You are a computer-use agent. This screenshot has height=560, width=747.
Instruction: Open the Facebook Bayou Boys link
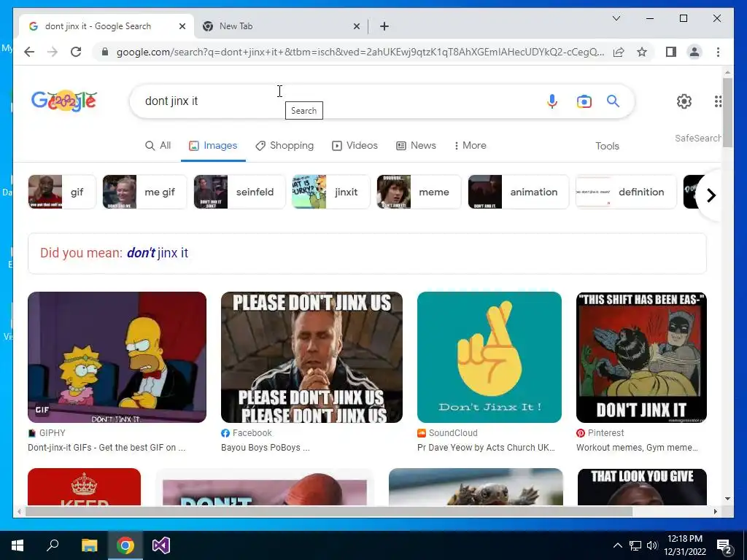pos(266,440)
